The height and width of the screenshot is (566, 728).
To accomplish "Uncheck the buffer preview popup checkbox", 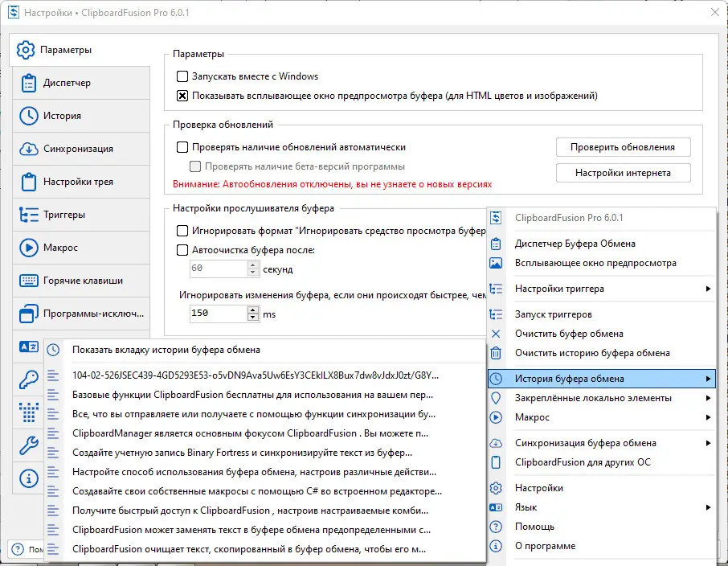I will pos(182,96).
